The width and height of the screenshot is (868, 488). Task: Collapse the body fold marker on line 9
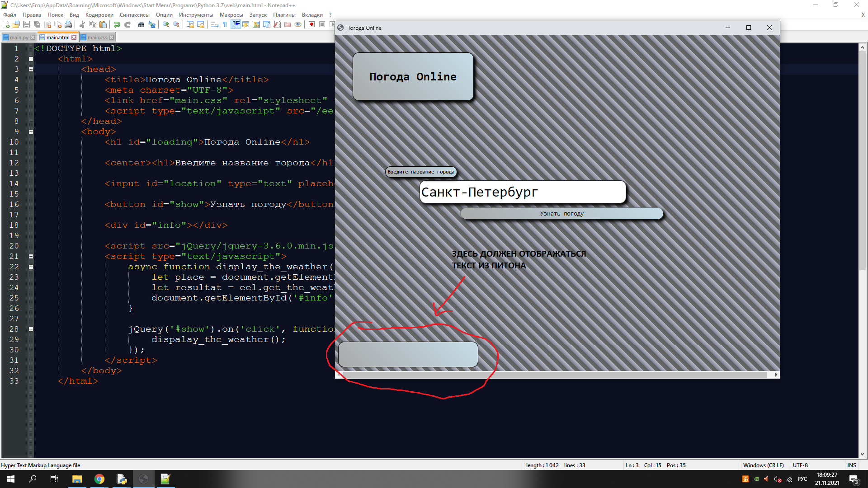[x=31, y=131]
